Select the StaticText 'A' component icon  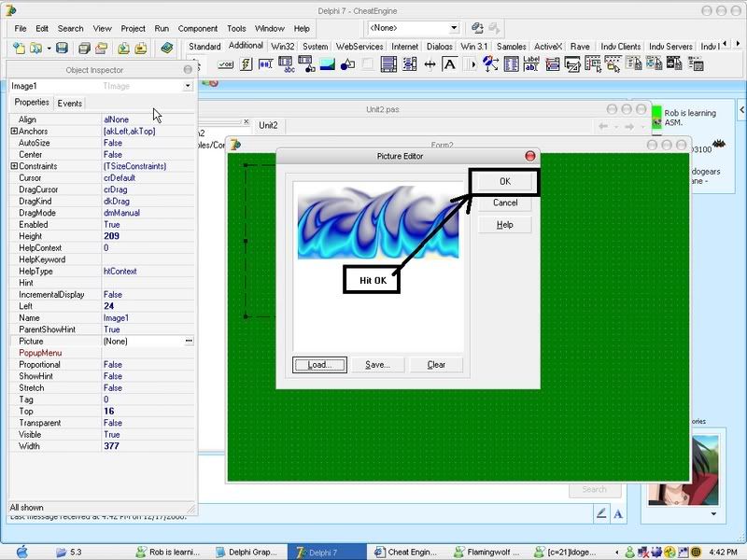tap(449, 64)
